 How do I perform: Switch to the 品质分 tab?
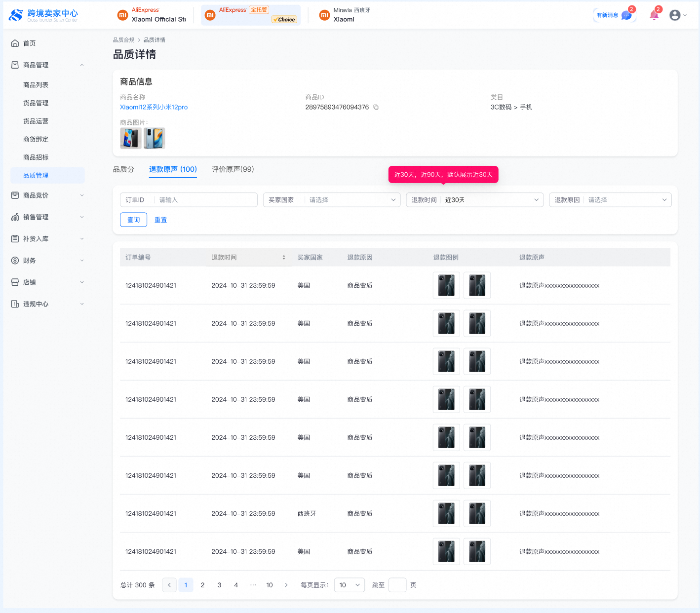point(123,169)
